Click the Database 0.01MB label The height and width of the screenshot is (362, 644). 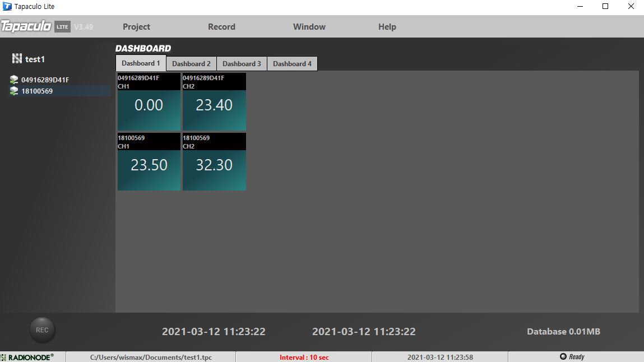(563, 331)
